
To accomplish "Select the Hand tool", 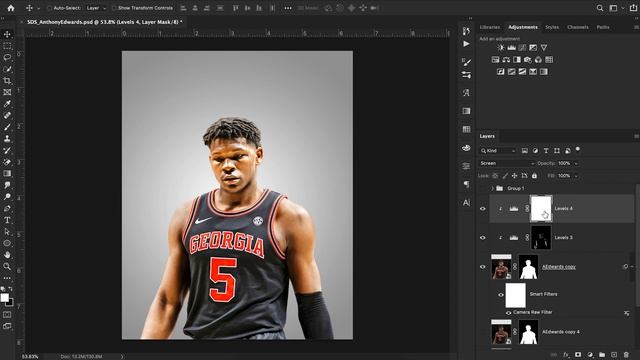I will [7, 255].
